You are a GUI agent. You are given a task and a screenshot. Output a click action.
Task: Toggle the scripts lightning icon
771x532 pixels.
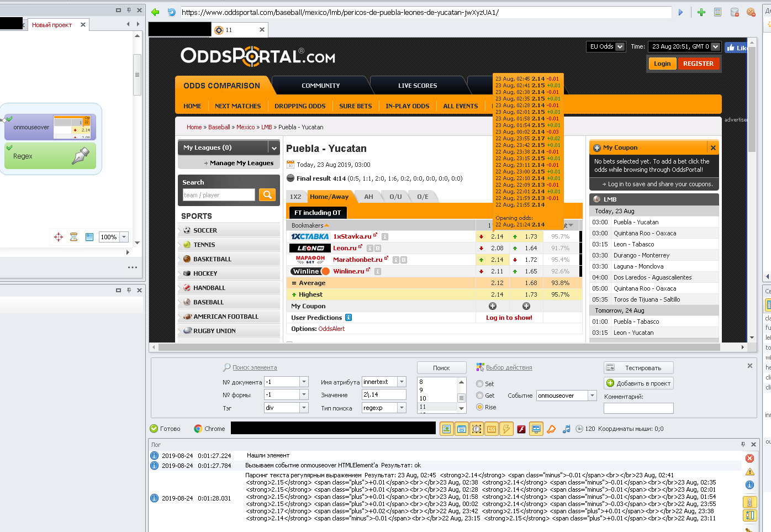[x=506, y=429]
